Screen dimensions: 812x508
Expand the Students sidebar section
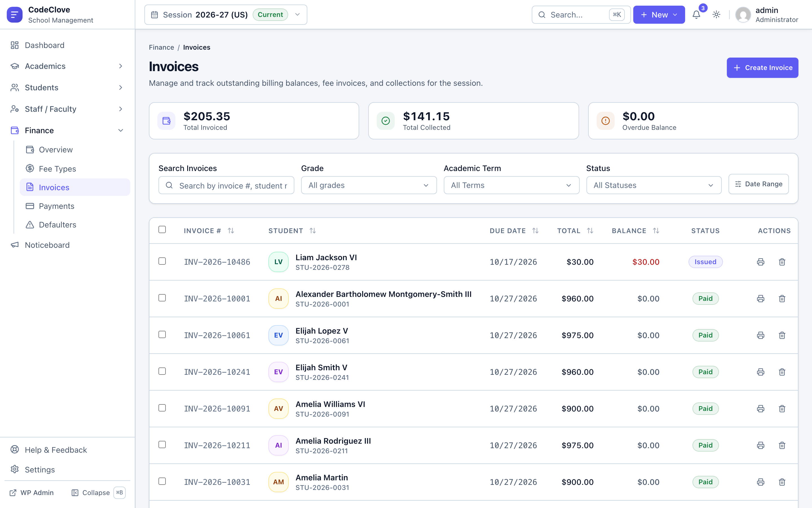(x=67, y=87)
